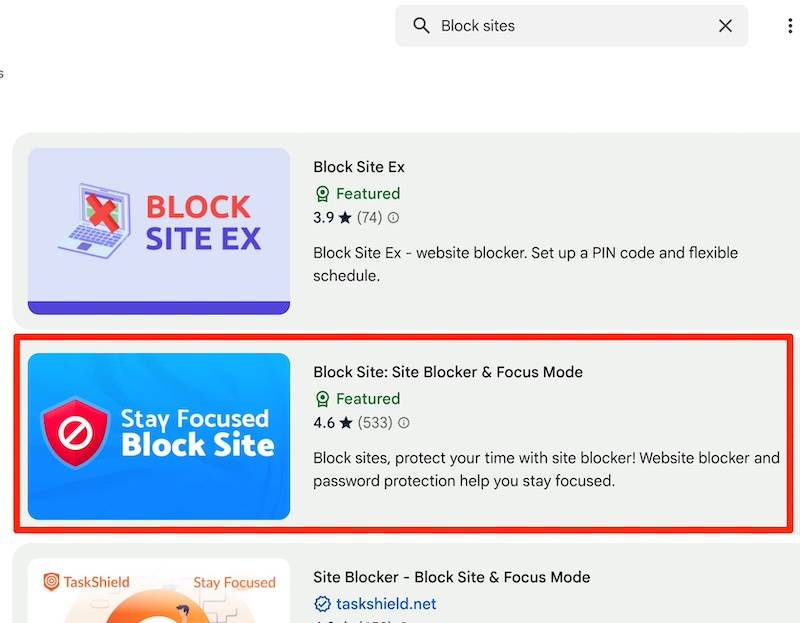Click the search magnifier icon
Screen dimensions: 800x623
421,25
